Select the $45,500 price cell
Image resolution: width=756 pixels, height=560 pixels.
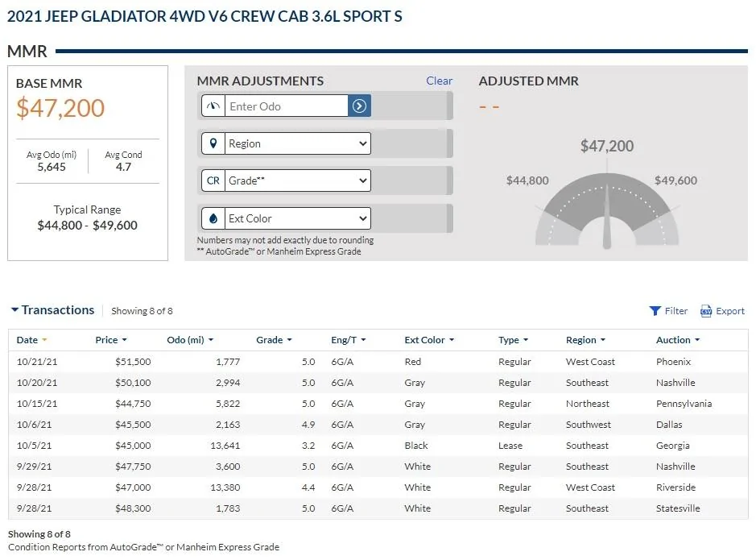[x=133, y=425]
